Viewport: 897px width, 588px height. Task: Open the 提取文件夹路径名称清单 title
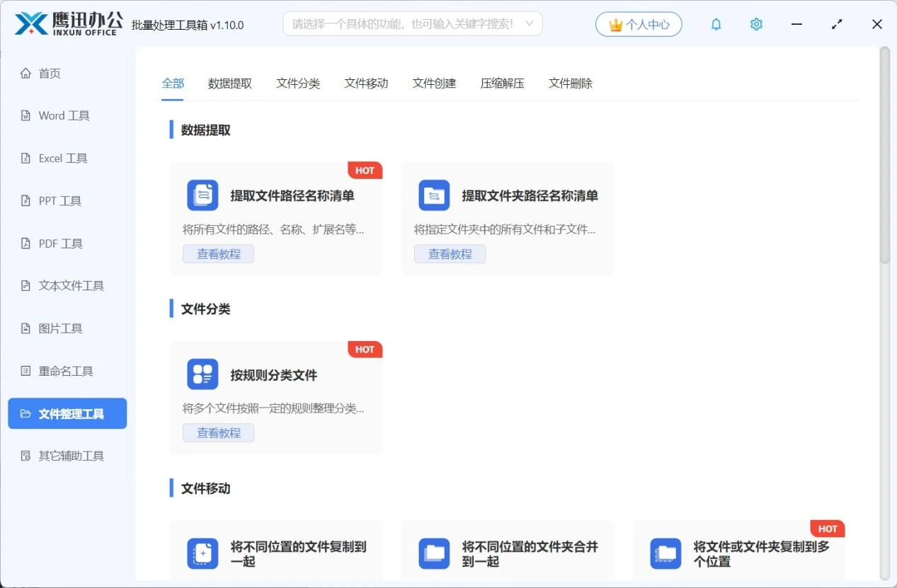pyautogui.click(x=530, y=196)
